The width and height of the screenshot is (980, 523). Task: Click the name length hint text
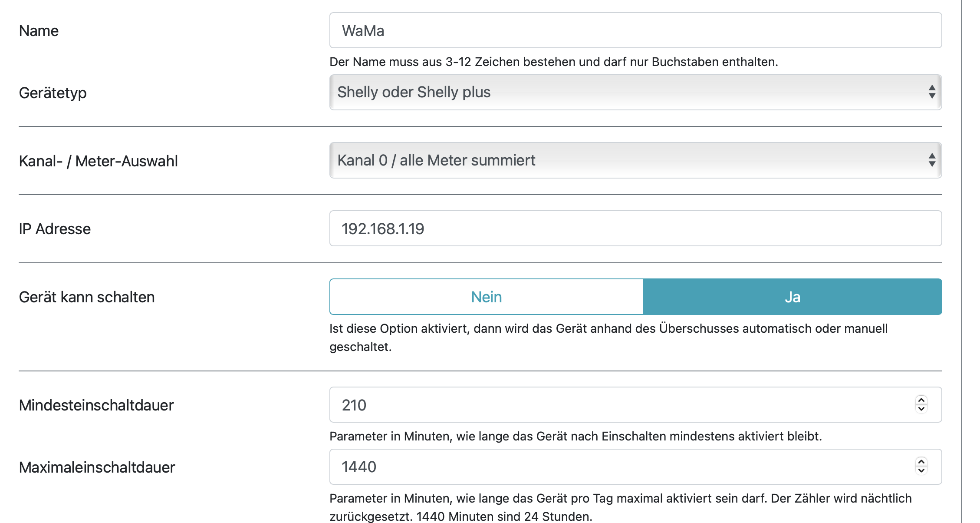tap(553, 62)
